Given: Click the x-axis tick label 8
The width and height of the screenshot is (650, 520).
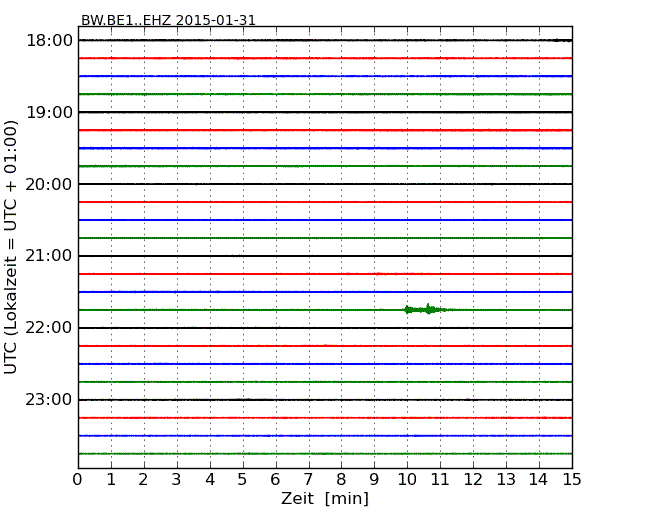Looking at the screenshot, I should click(x=341, y=479).
